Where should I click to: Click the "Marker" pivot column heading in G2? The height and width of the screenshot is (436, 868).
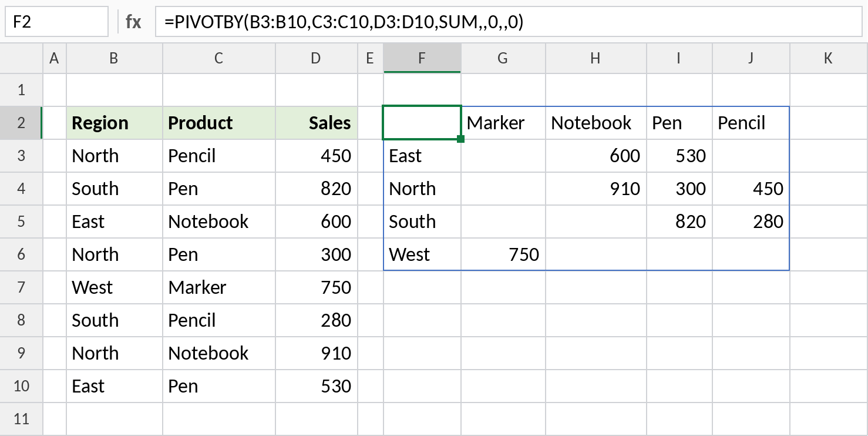pyautogui.click(x=503, y=123)
